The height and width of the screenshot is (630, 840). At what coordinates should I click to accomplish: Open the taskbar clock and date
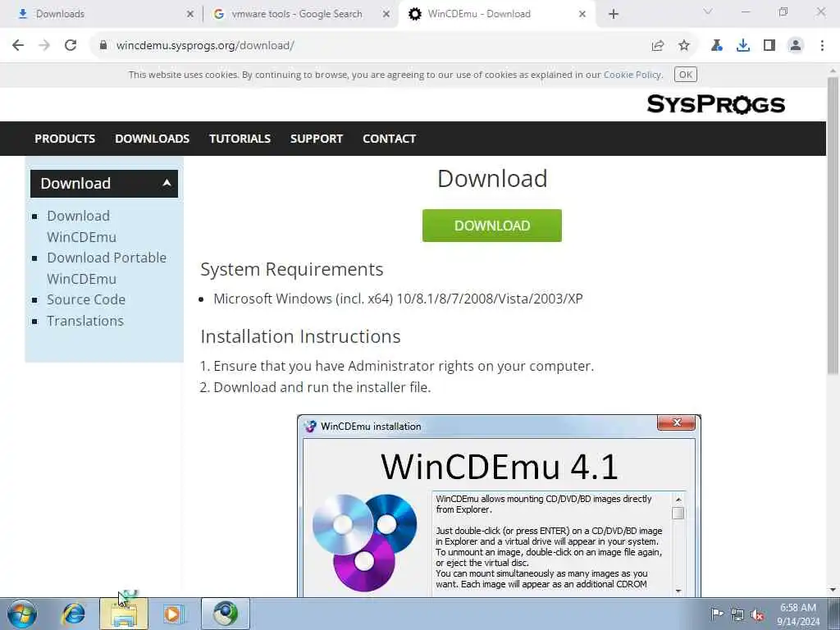pos(798,614)
